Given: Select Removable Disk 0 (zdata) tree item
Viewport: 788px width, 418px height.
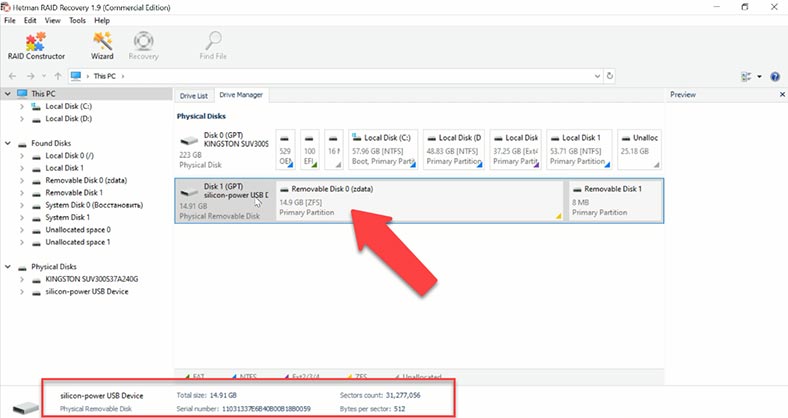Looking at the screenshot, I should point(86,180).
